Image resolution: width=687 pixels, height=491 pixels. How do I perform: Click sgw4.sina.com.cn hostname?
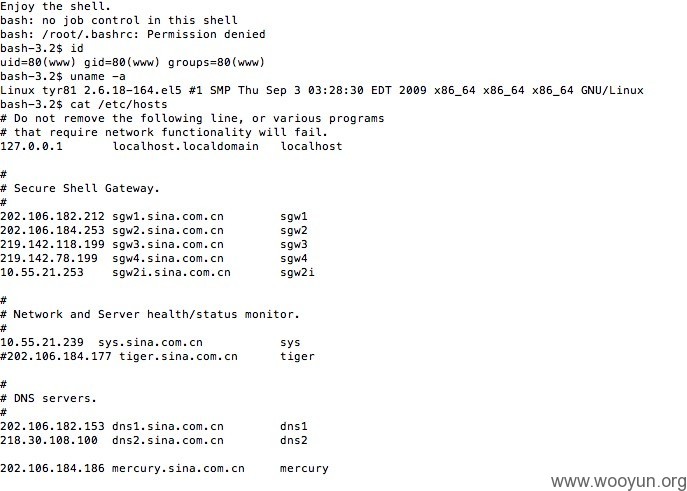tap(168, 258)
